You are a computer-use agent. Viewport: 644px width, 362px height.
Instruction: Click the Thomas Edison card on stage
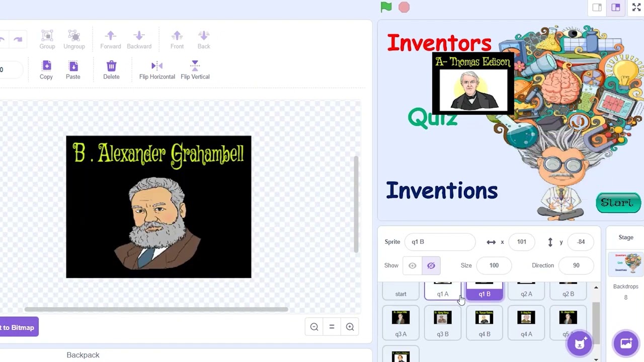click(473, 84)
